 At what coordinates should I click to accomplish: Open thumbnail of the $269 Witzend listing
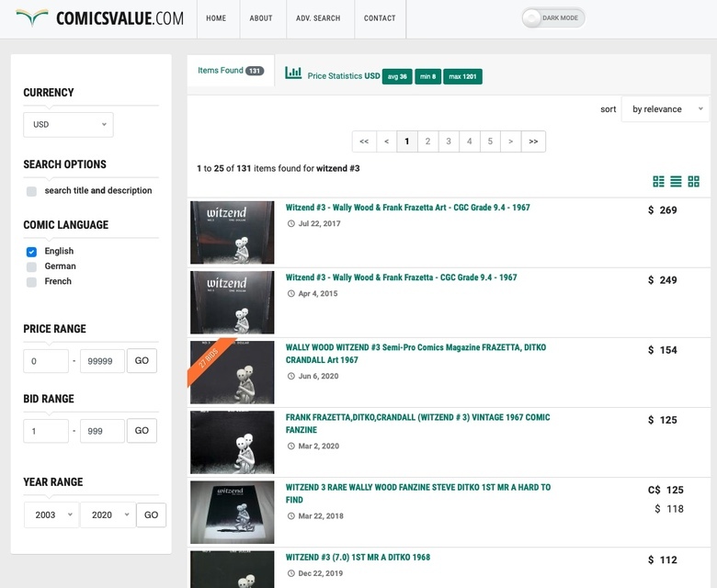pyautogui.click(x=233, y=232)
